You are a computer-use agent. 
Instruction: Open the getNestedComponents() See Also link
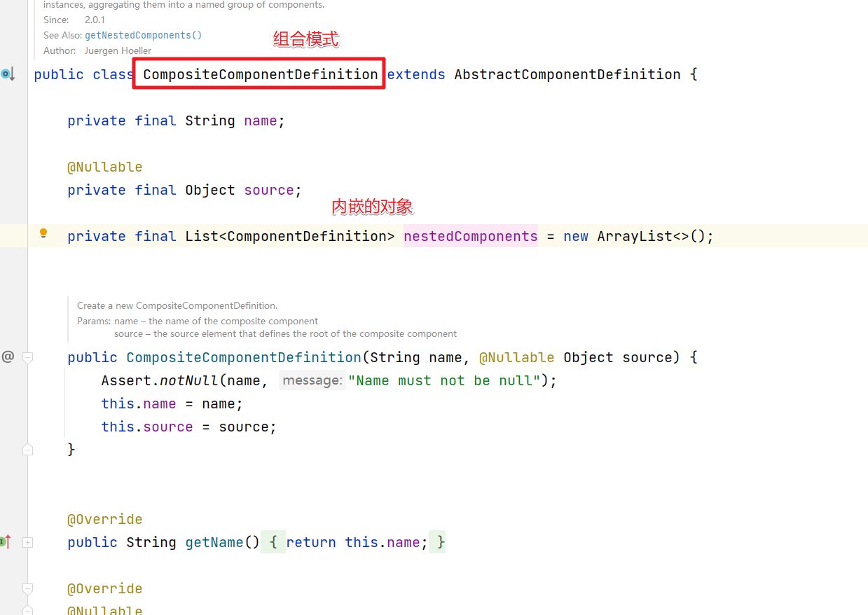click(144, 35)
